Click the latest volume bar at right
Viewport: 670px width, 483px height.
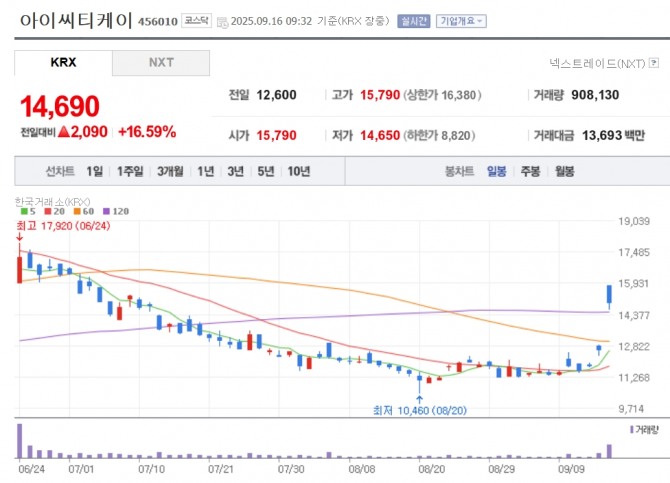click(609, 451)
